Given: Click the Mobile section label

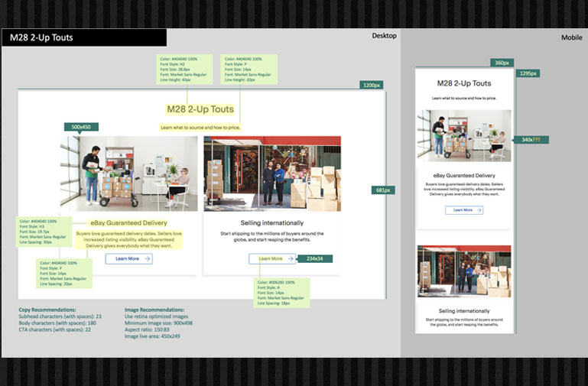Looking at the screenshot, I should (571, 37).
